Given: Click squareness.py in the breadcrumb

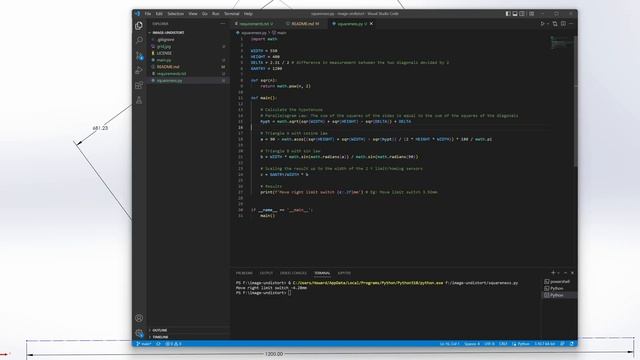Looking at the screenshot, I should click(253, 33).
